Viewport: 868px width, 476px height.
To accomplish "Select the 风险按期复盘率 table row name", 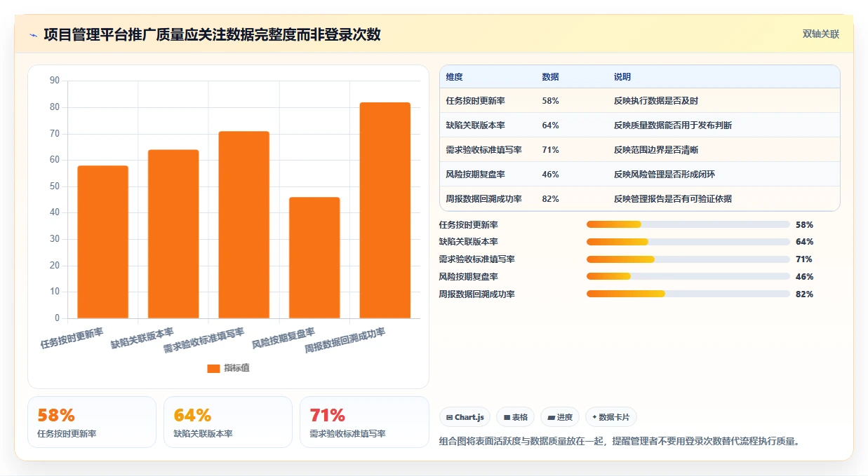I will pyautogui.click(x=475, y=175).
